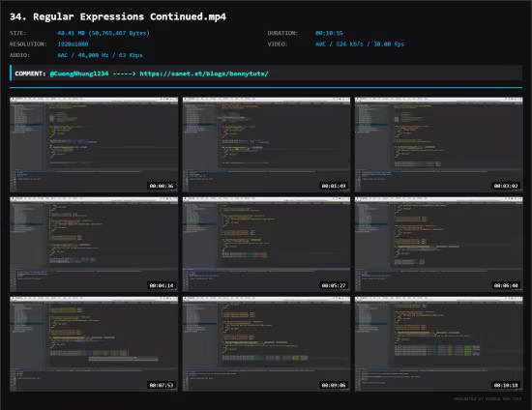Click the COMMENT: label
The image size is (532, 410).
[x=30, y=73]
